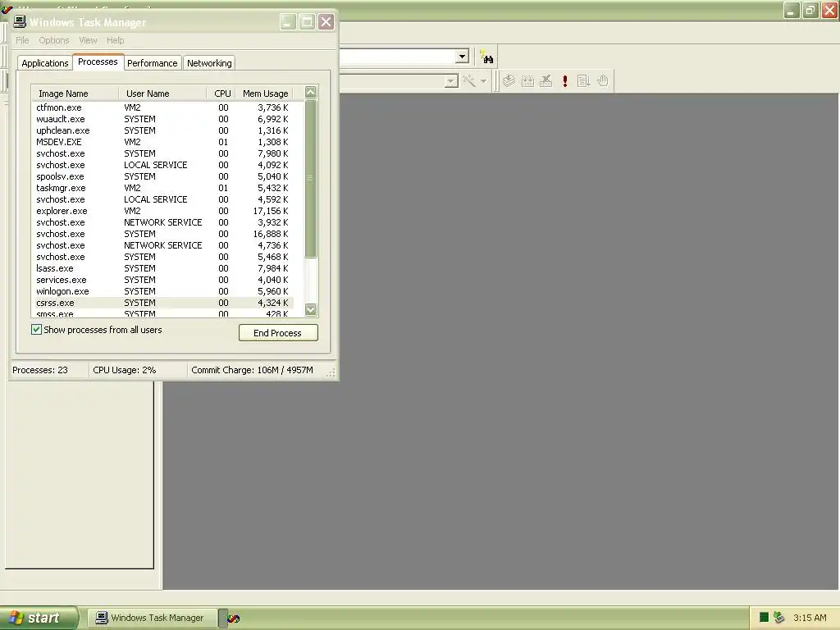Open the WizardBar combo dropdown arrow

point(452,81)
